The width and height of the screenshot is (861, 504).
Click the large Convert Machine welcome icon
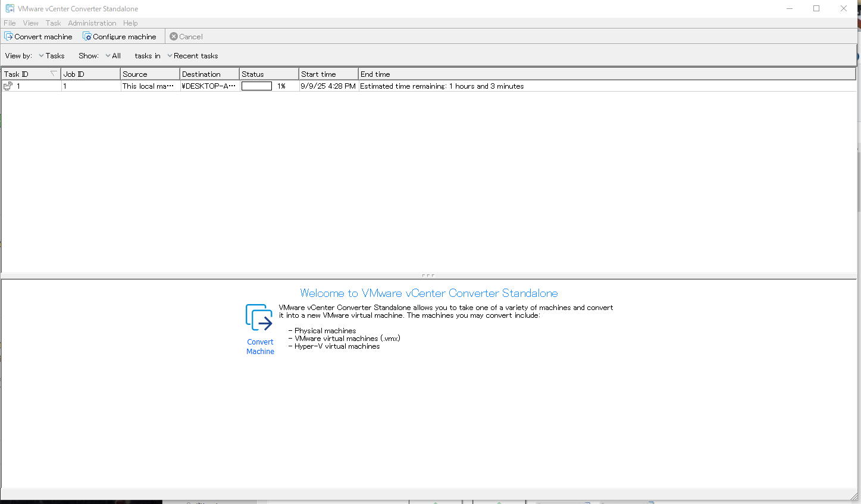pos(259,318)
